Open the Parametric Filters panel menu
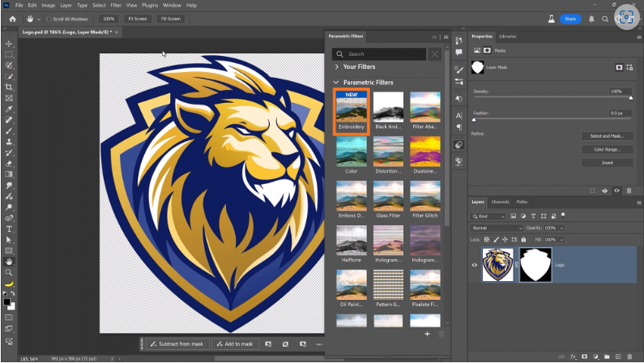The width and height of the screenshot is (644, 363). pos(446,37)
